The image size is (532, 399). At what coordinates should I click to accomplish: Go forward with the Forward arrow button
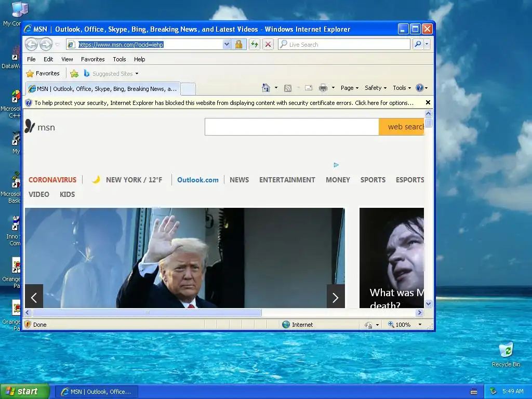46,44
